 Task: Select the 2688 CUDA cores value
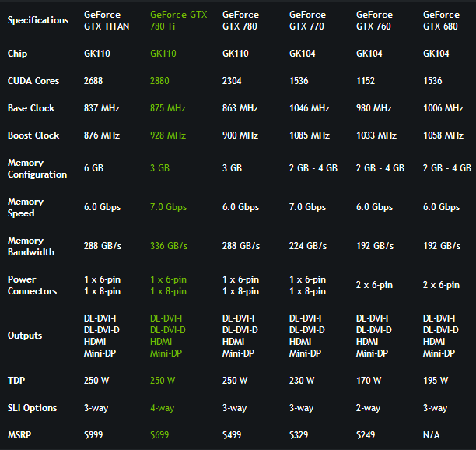[93, 81]
